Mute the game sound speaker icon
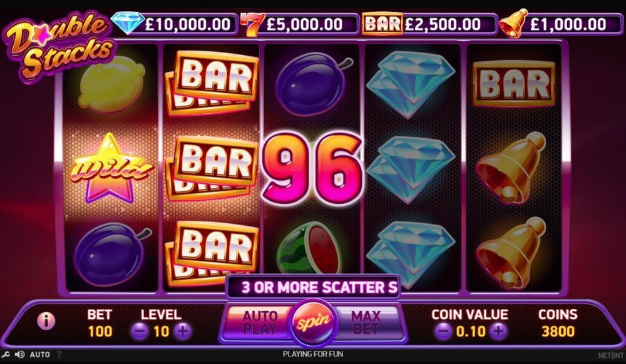The image size is (626, 364). point(19,354)
